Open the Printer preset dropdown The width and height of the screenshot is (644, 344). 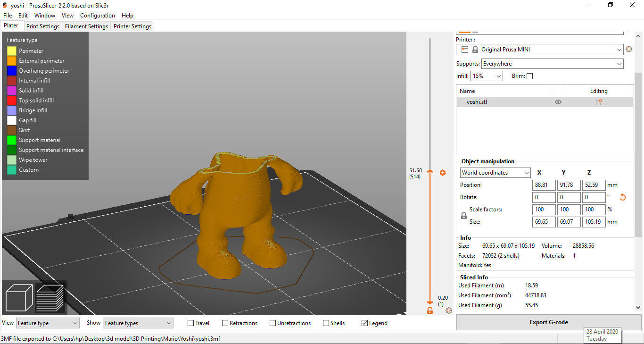point(539,50)
